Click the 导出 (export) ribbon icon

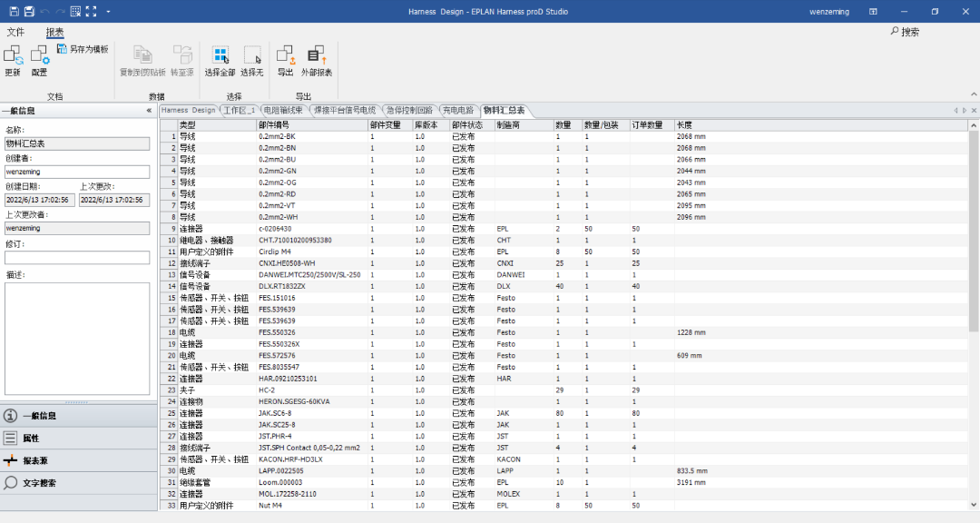point(286,61)
